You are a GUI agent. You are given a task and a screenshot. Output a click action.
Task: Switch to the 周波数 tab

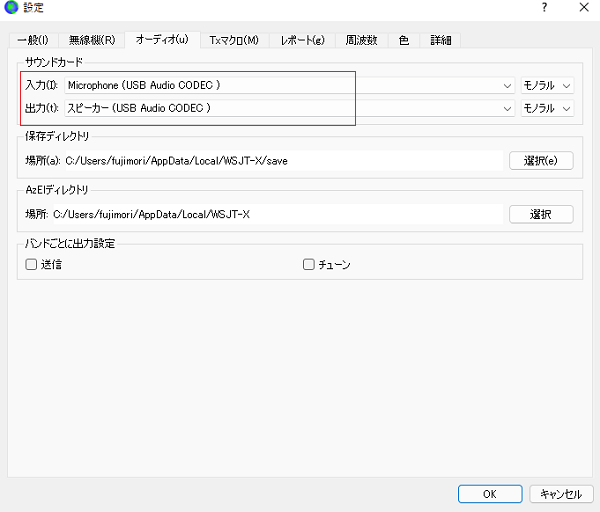361,40
